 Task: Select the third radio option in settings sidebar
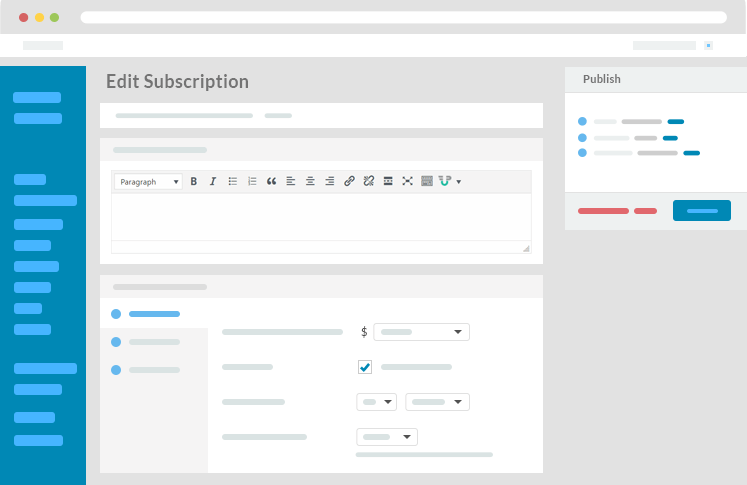pyautogui.click(x=116, y=370)
